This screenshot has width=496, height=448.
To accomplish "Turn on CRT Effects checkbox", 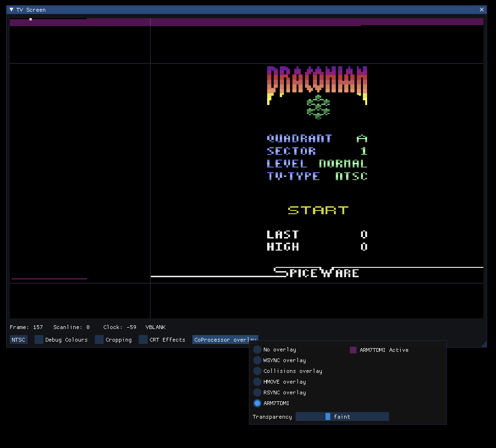I will coord(143,340).
